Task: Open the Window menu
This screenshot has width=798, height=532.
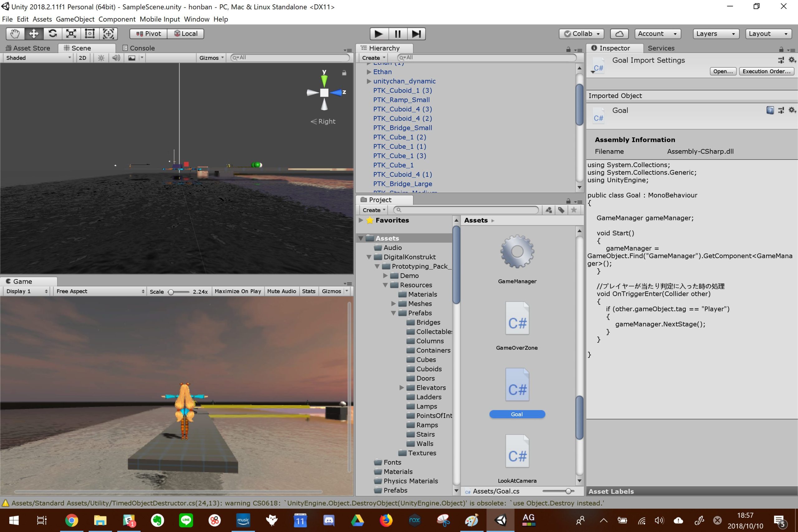Action: (196, 19)
